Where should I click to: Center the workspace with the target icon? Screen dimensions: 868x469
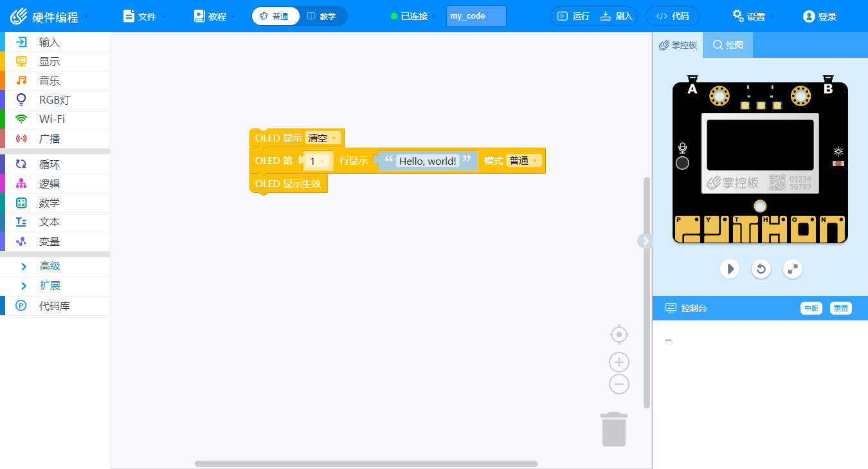(619, 335)
